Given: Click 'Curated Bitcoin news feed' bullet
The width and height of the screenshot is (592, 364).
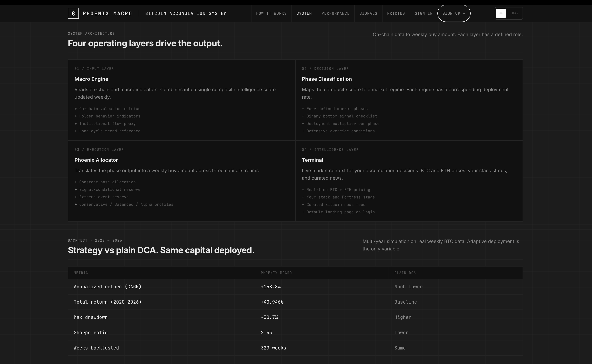Looking at the screenshot, I should pos(334,205).
